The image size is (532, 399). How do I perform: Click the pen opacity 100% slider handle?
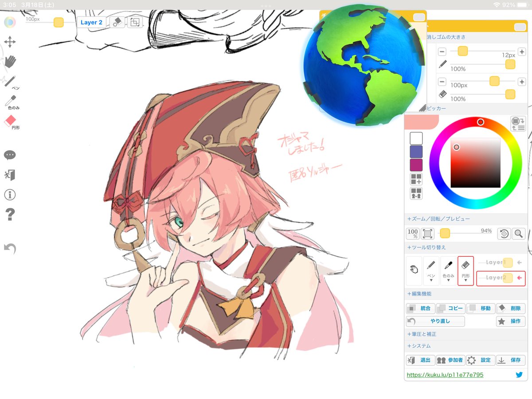[x=510, y=64]
